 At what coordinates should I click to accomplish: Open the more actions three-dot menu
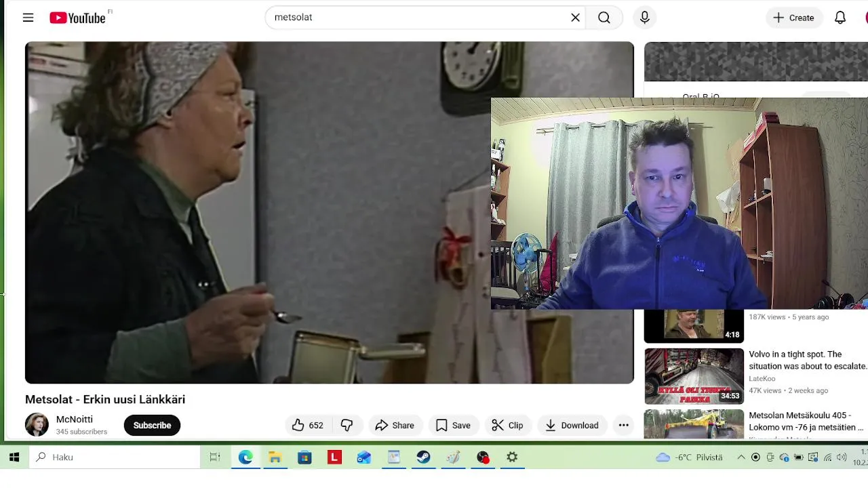coord(623,425)
